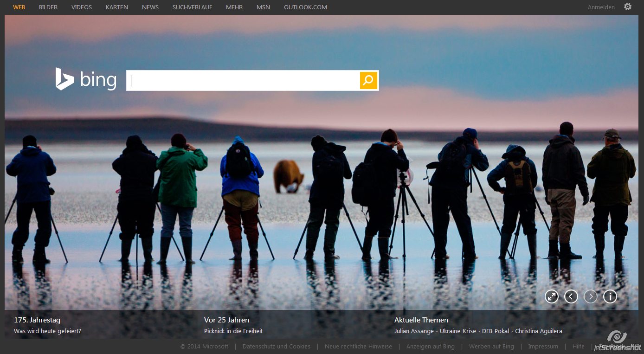This screenshot has width=644, height=354.
Task: Switch to the BILDER tab
Action: [x=48, y=7]
